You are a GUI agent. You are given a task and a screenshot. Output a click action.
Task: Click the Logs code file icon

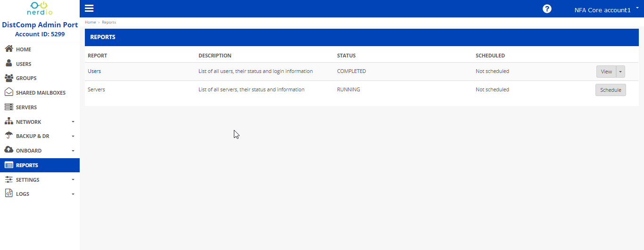point(8,194)
